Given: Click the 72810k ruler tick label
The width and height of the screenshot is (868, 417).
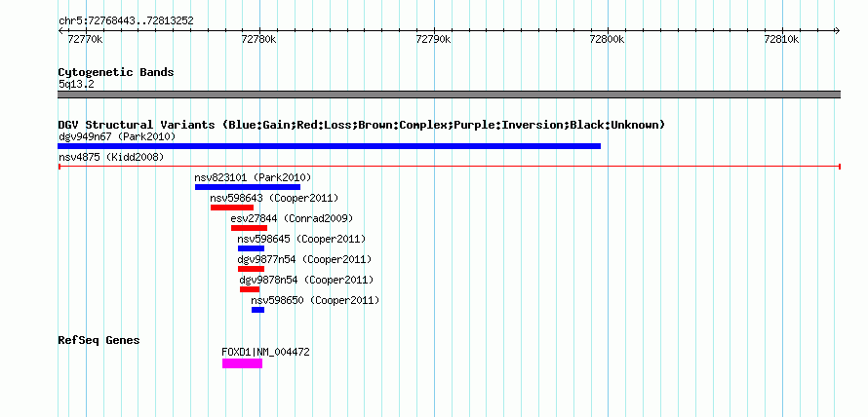Looking at the screenshot, I should coord(781,40).
